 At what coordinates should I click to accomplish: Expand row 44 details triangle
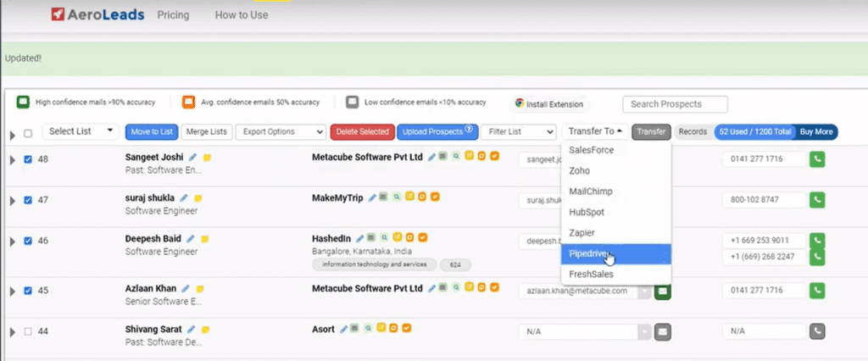point(12,332)
